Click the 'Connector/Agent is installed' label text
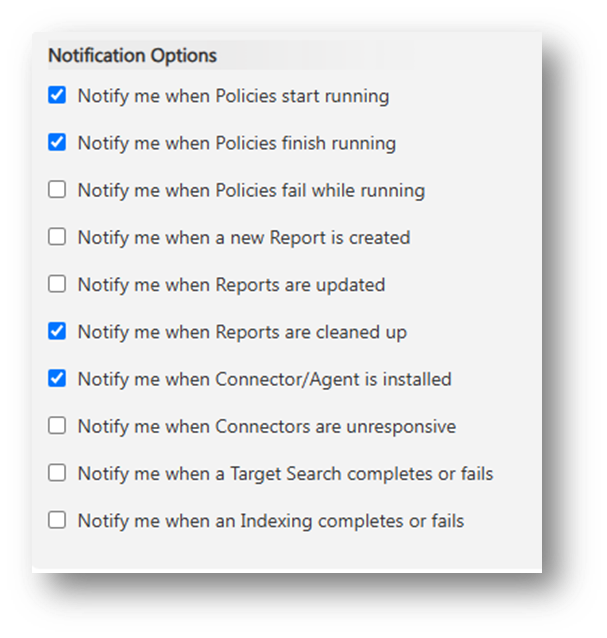Viewport: 607px width, 638px height. [x=264, y=379]
